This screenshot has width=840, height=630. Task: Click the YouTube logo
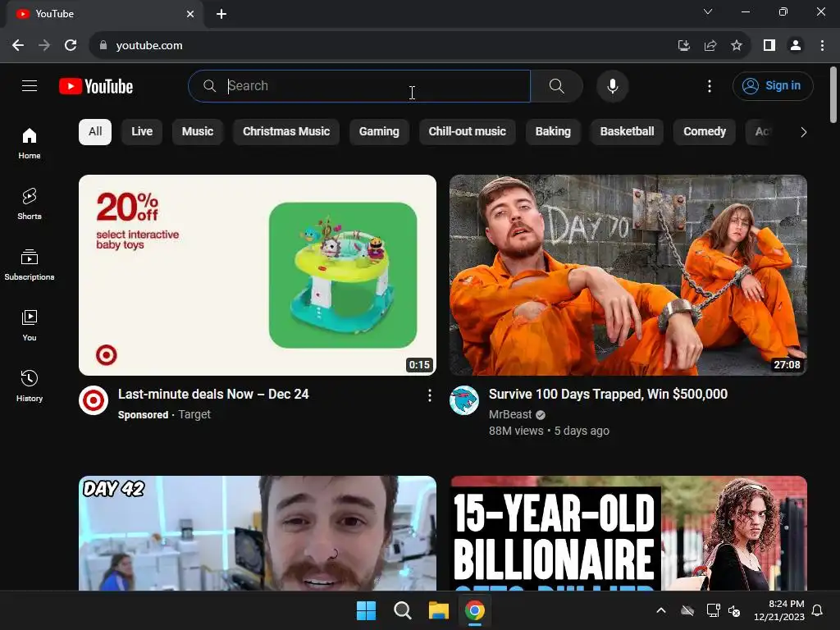96,86
